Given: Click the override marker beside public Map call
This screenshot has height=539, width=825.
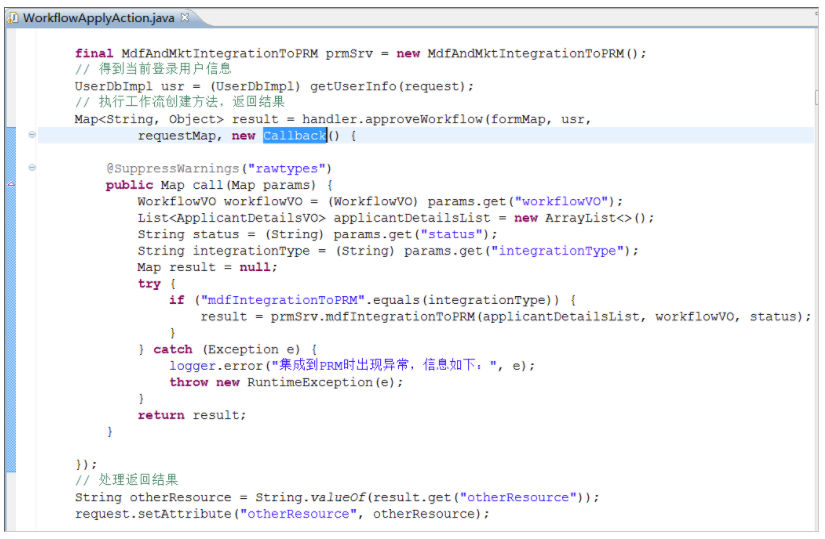Looking at the screenshot, I should point(11,184).
